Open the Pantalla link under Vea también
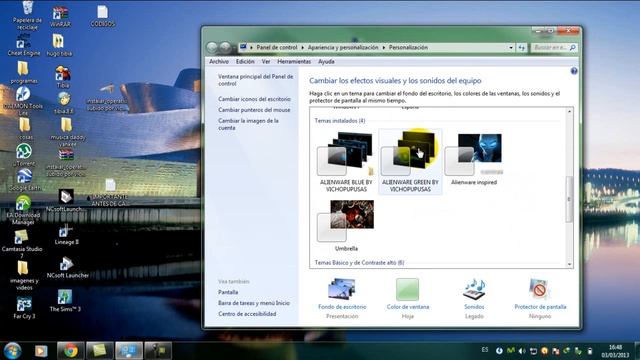Image resolution: width=640 pixels, height=360 pixels. click(x=228, y=292)
